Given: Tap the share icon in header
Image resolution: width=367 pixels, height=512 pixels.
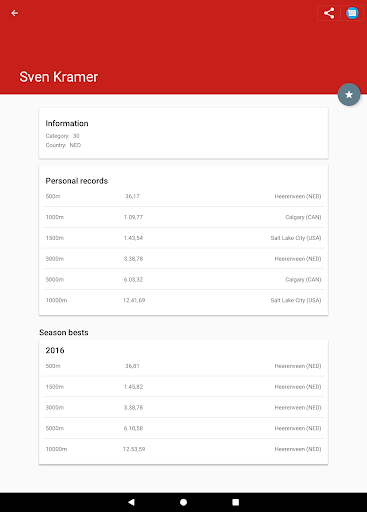Looking at the screenshot, I should point(329,13).
